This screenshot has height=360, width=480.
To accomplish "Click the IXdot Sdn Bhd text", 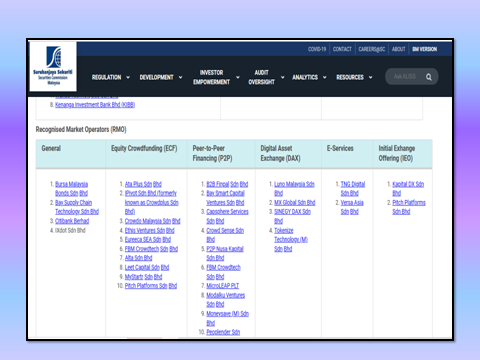I will pyautogui.click(x=70, y=230).
